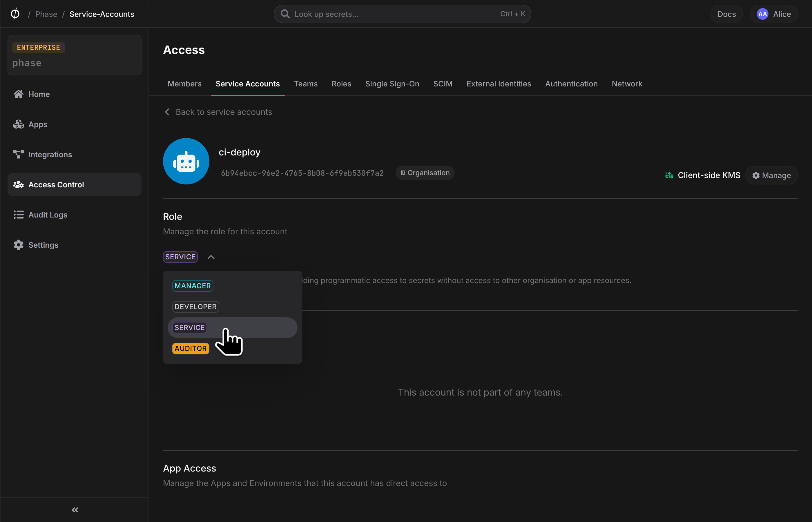Click the Apps cubes icon in sidebar

(18, 124)
